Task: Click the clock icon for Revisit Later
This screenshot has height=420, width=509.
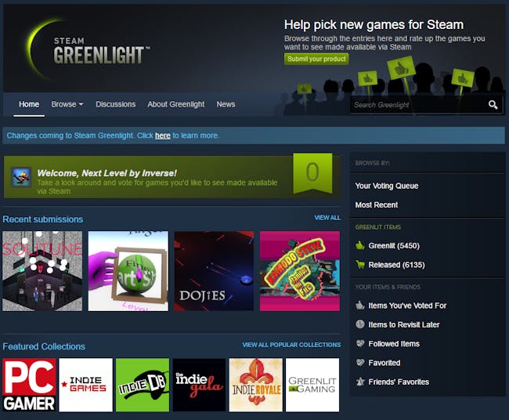Action: (x=360, y=324)
